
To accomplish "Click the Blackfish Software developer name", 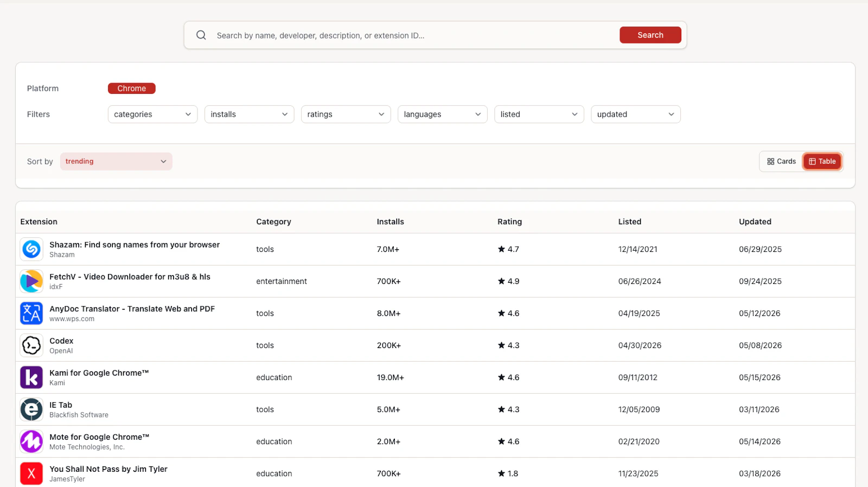I will [79, 415].
